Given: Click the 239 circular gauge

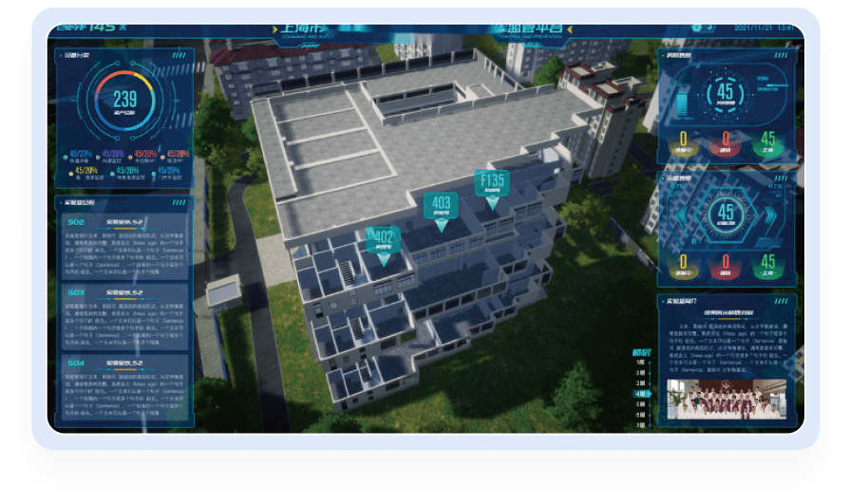Looking at the screenshot, I should [x=125, y=100].
